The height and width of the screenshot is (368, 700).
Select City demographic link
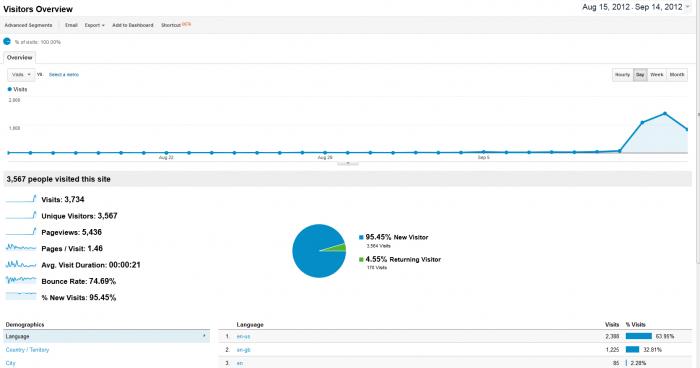point(10,363)
